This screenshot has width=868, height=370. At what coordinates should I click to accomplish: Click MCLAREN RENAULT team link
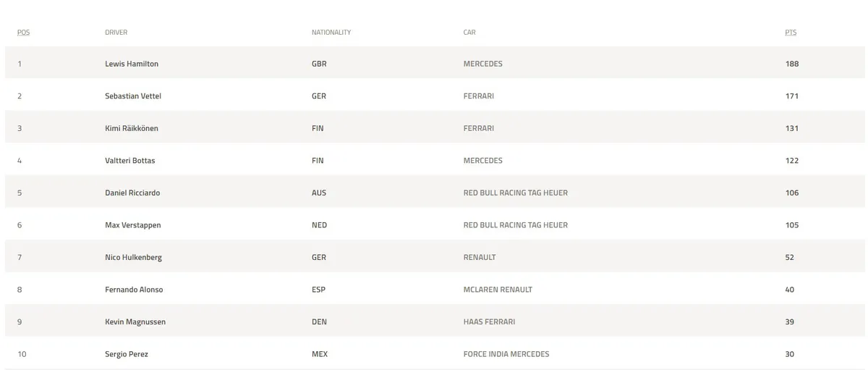click(498, 290)
